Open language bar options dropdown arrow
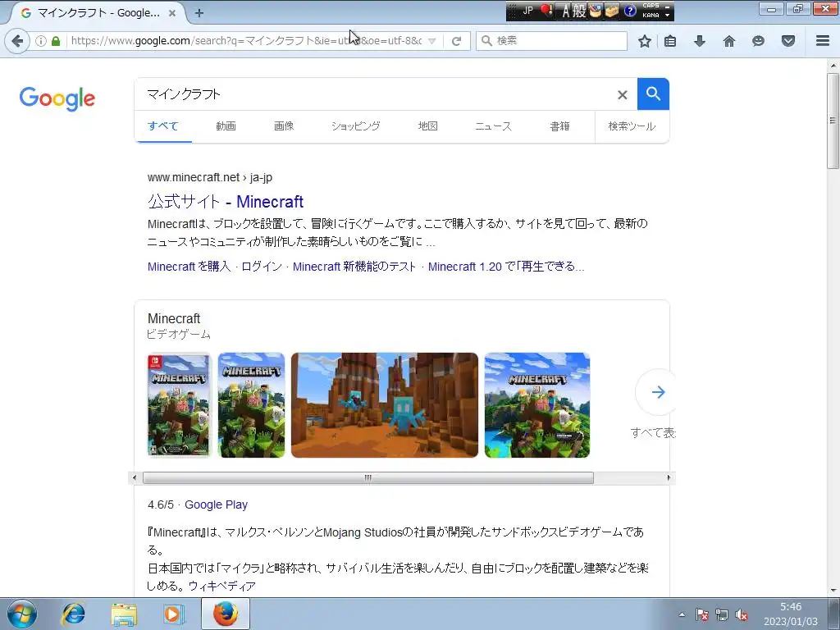This screenshot has height=630, width=840. (x=668, y=16)
